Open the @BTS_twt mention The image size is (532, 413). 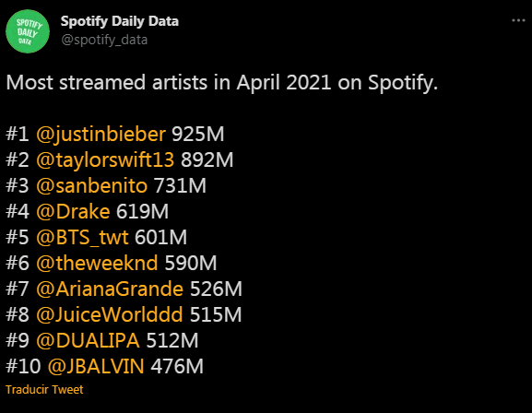tap(82, 237)
